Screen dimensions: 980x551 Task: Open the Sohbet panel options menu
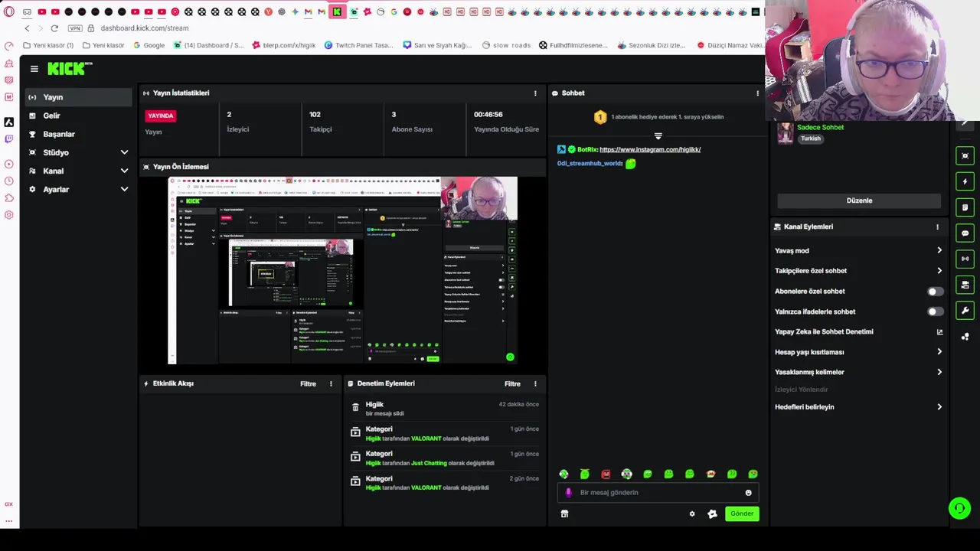758,93
